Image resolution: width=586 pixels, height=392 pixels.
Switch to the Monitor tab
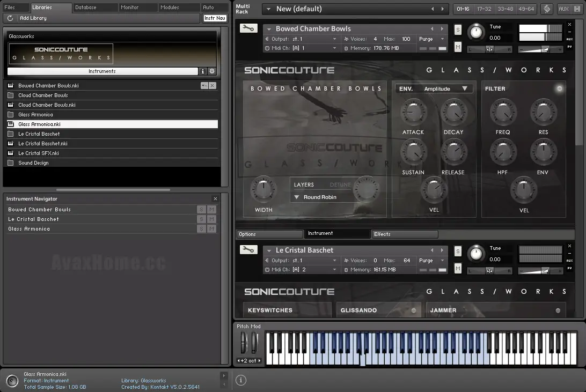click(x=137, y=8)
